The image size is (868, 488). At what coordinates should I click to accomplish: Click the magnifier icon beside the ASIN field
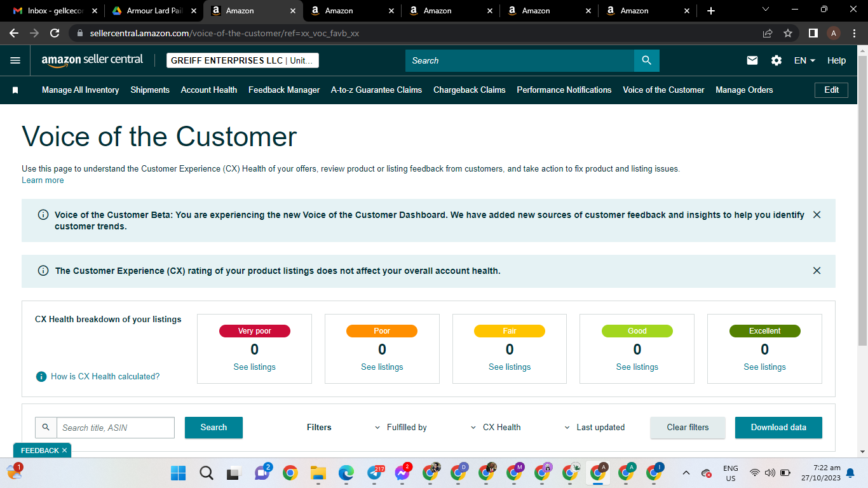46,428
